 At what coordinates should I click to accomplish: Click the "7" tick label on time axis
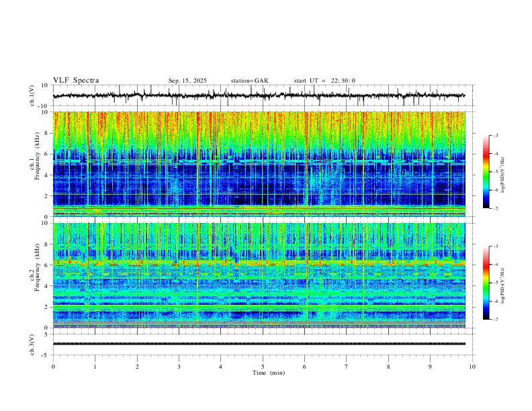pyautogui.click(x=347, y=367)
